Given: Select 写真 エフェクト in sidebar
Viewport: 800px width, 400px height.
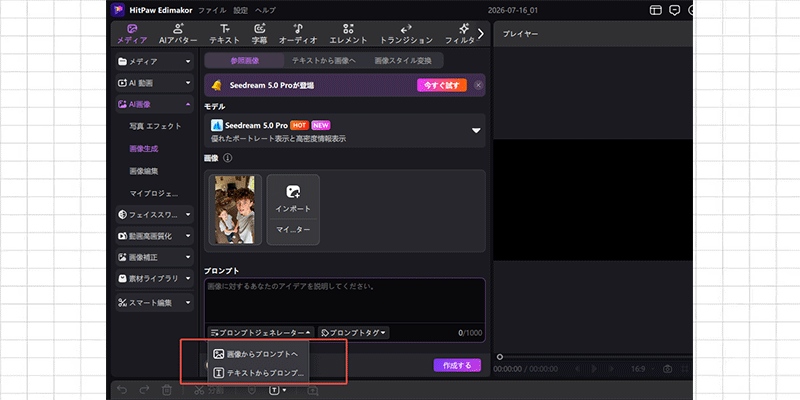Looking at the screenshot, I should click(x=155, y=126).
